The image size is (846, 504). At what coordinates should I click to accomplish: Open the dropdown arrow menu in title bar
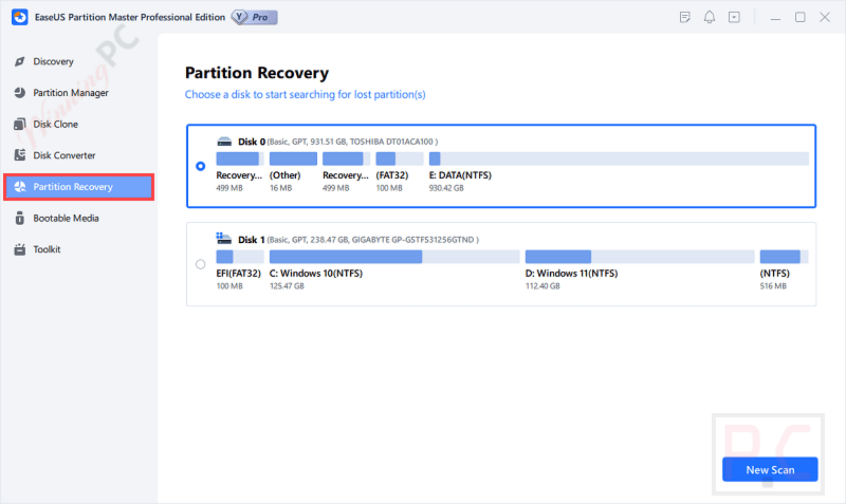click(x=734, y=17)
